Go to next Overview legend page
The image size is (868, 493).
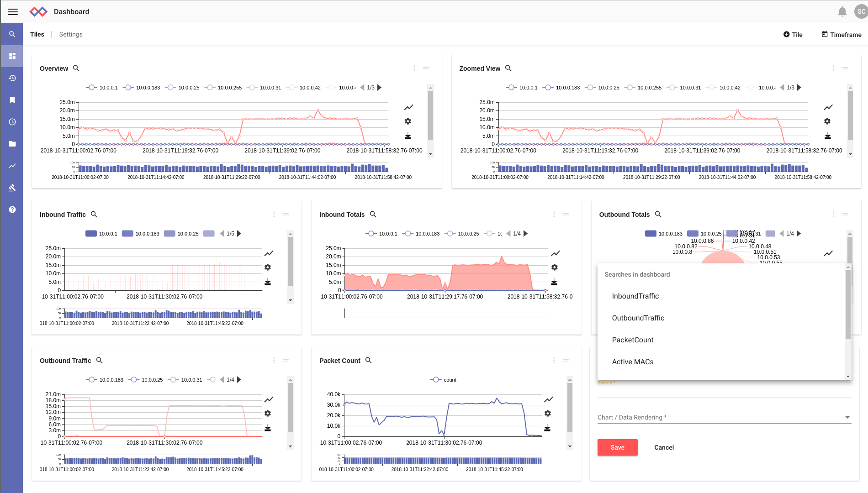point(379,88)
